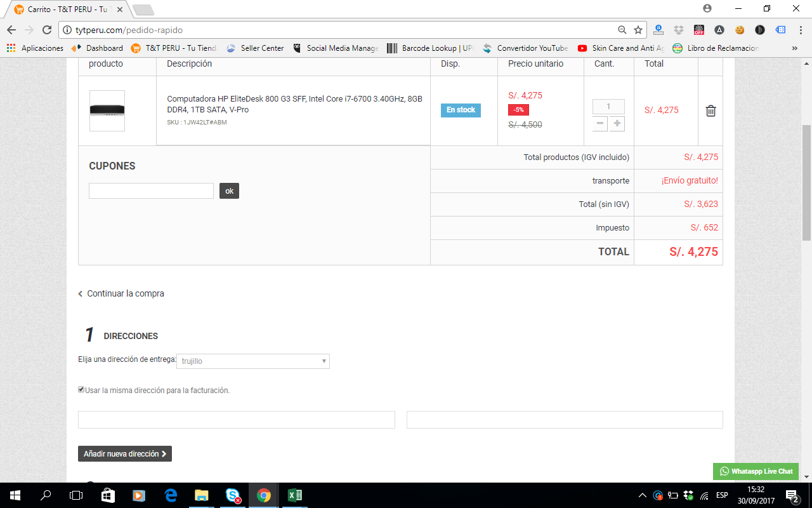
Task: Click the quantity input field showing 1
Action: tap(608, 107)
